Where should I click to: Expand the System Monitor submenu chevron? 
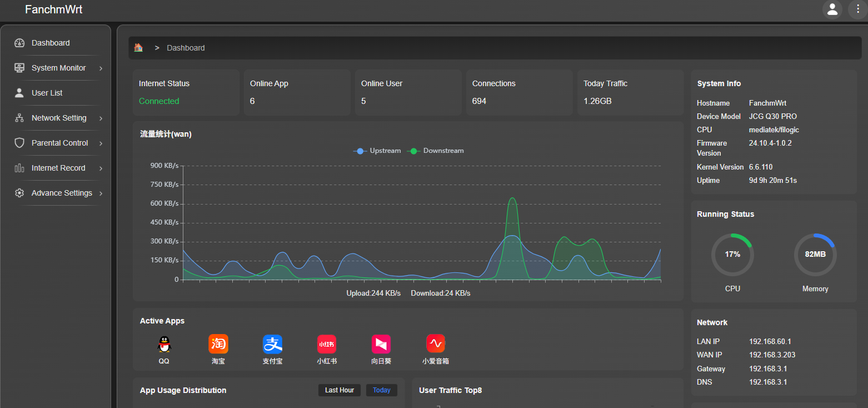101,68
